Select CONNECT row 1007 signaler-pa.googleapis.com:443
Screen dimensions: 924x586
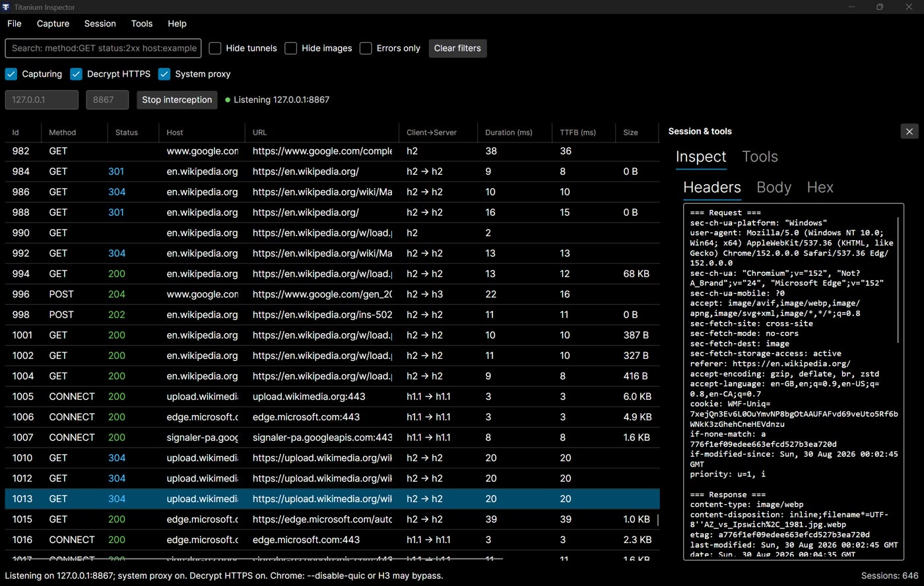click(x=332, y=438)
